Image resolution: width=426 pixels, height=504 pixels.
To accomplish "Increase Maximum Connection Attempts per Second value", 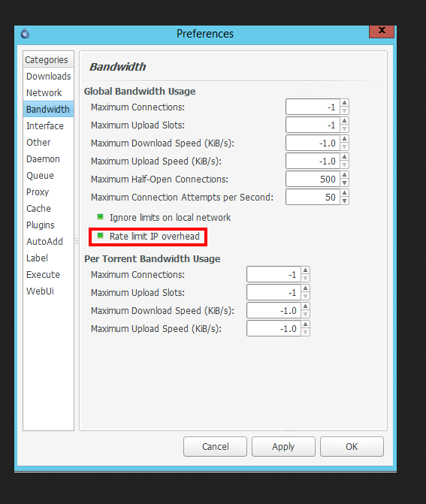I will tap(344, 193).
